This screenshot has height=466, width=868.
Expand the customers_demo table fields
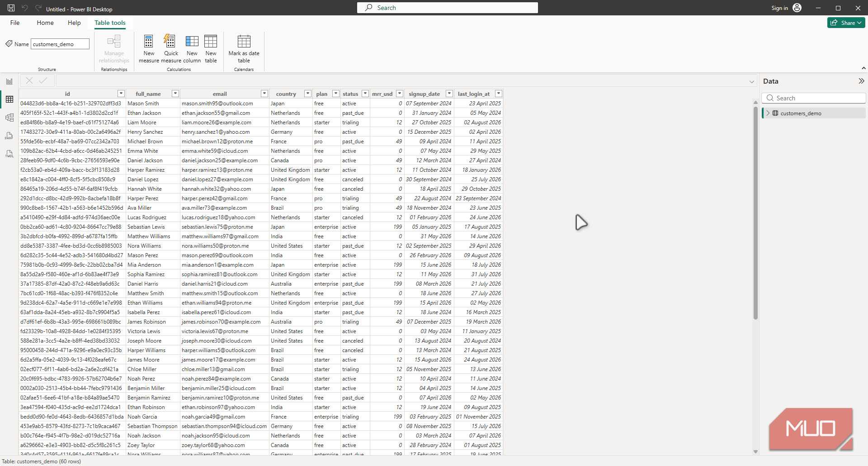pos(768,113)
